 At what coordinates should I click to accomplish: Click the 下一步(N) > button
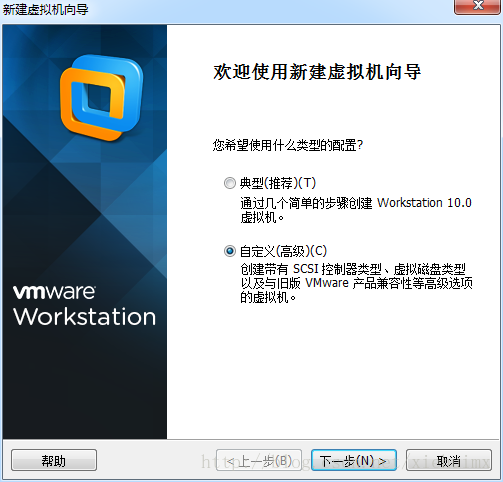click(354, 460)
